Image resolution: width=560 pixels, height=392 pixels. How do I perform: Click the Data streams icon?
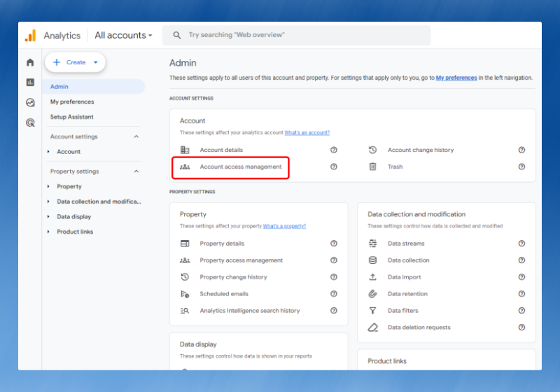pos(372,244)
